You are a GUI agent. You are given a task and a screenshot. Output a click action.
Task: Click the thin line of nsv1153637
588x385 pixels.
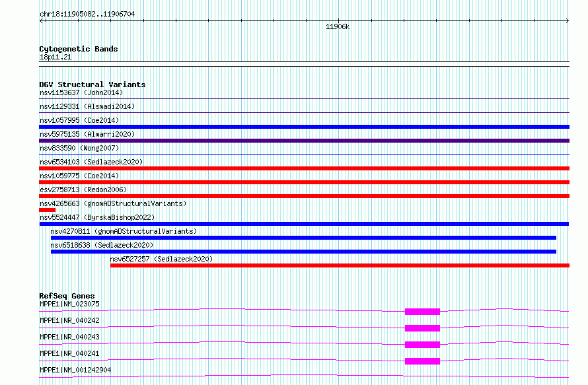click(x=304, y=99)
